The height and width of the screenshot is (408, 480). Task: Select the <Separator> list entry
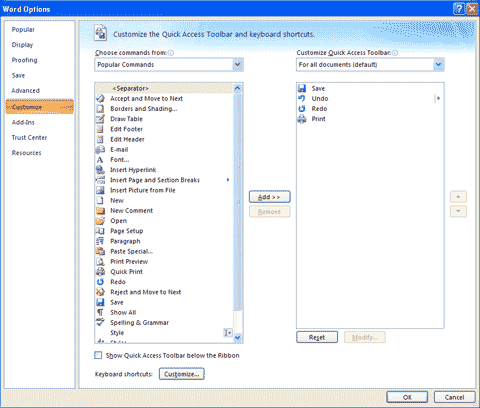[164, 88]
